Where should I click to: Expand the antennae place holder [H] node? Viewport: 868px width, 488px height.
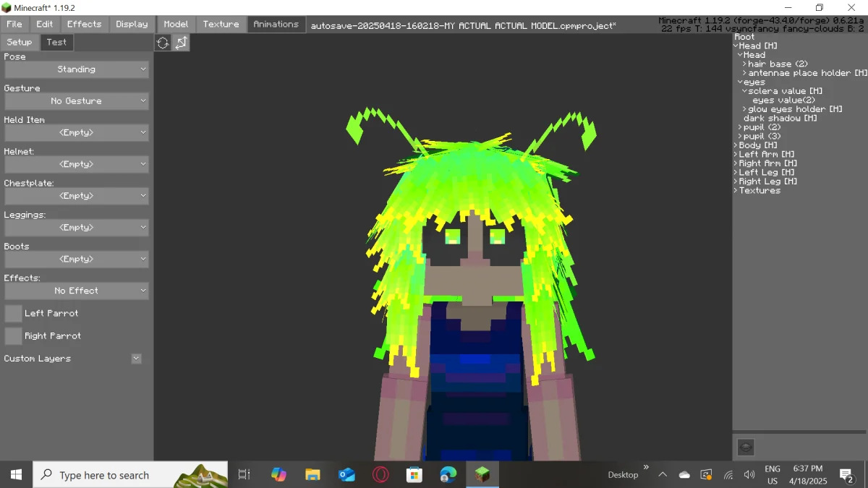tap(744, 73)
